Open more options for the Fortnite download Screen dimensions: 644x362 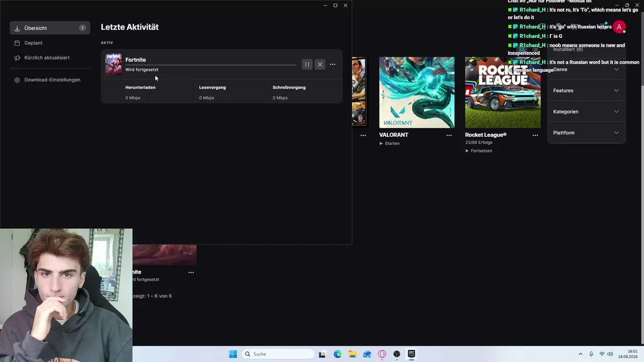[333, 64]
